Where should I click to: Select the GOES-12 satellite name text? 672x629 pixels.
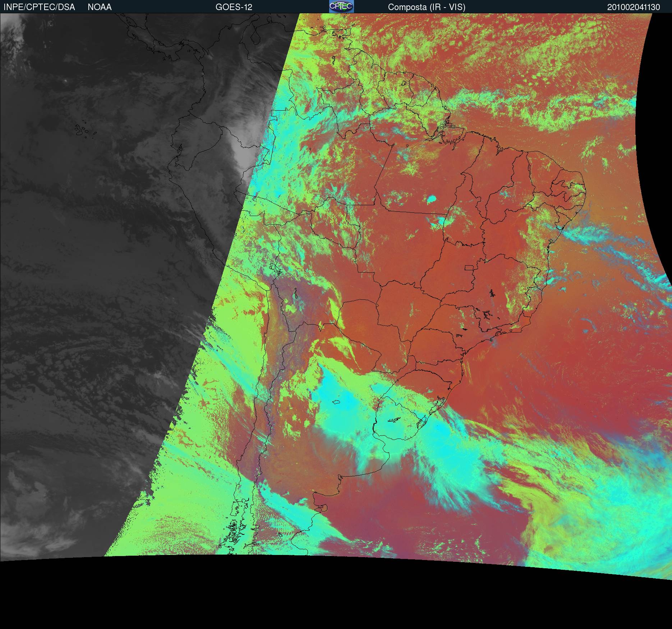[x=234, y=7]
